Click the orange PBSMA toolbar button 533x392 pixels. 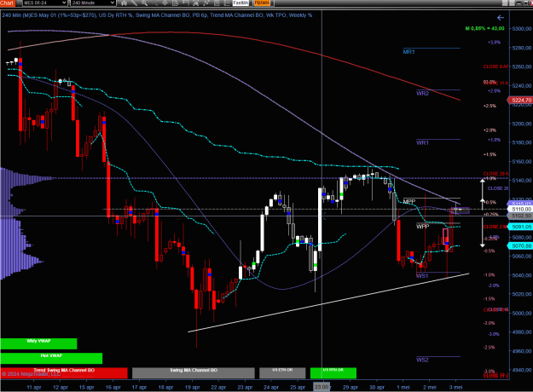pos(262,3)
